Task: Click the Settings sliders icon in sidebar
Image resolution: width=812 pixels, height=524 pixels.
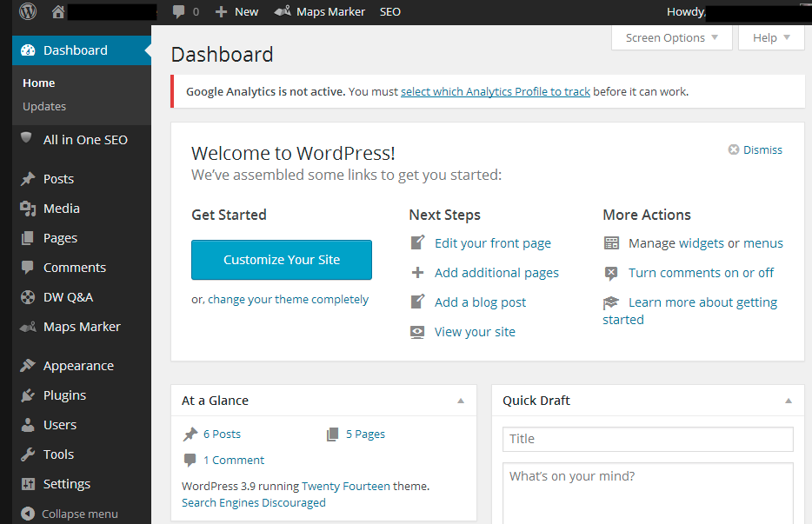Action: [x=28, y=484]
